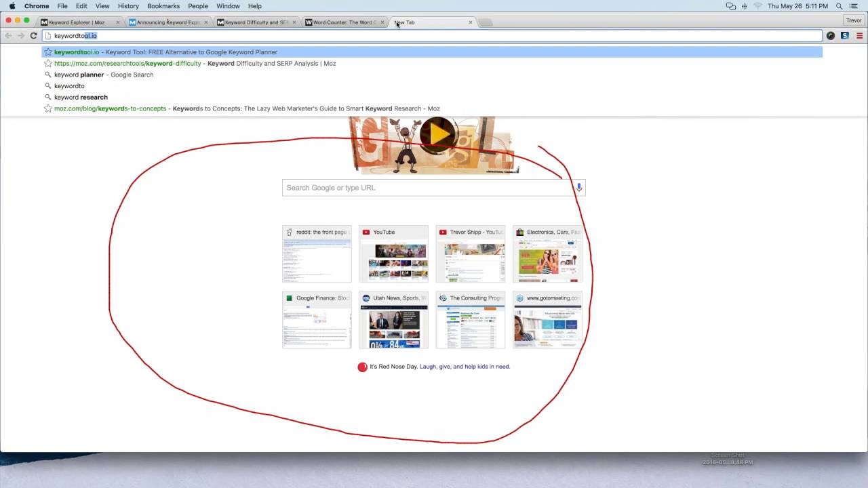Open Notification Center list icon
The height and width of the screenshot is (488, 868).
pyautogui.click(x=854, y=6)
